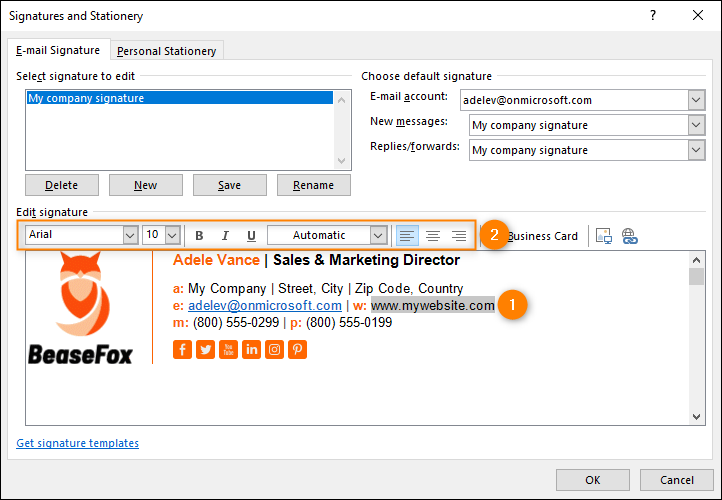Switch to Personal Stationery tab
This screenshot has height=500, width=722.
pyautogui.click(x=166, y=51)
